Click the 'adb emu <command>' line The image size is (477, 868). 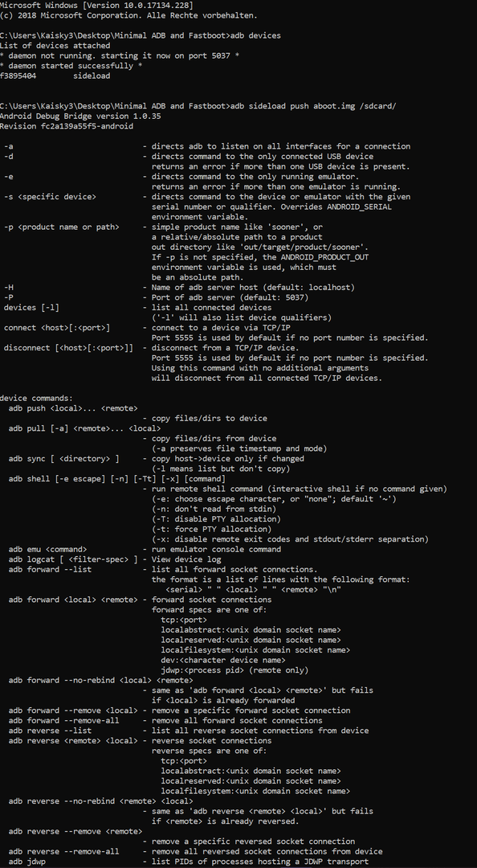47,549
